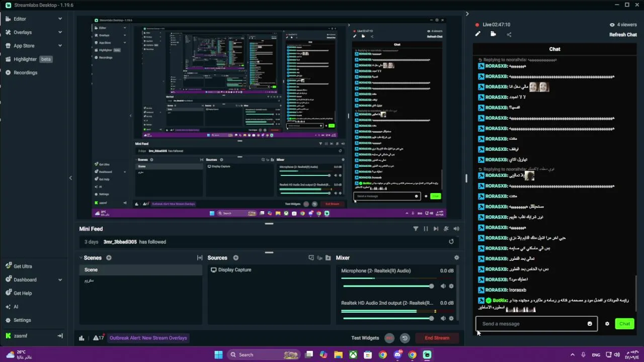Add a new source
644x362 pixels.
[x=235, y=258]
